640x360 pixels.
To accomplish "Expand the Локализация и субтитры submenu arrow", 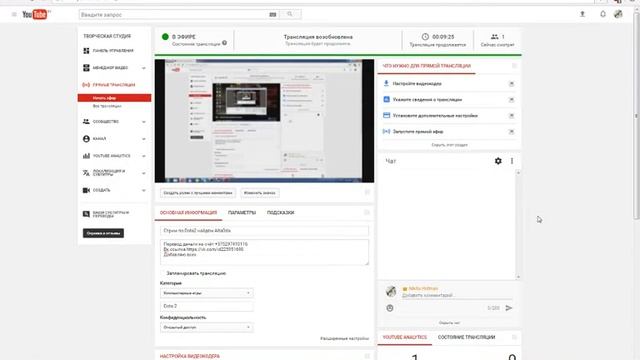I will point(144,173).
